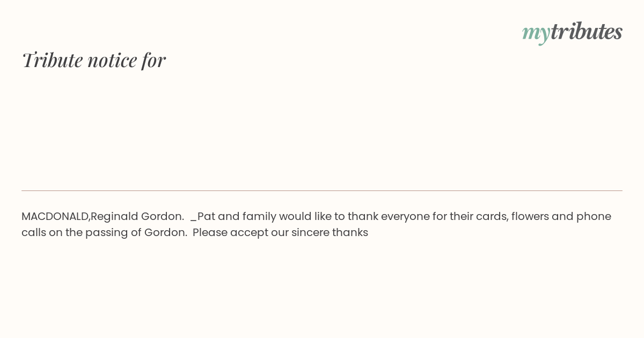Click the word "Tribute" in the heading
This screenshot has height=338, width=644.
(52, 60)
